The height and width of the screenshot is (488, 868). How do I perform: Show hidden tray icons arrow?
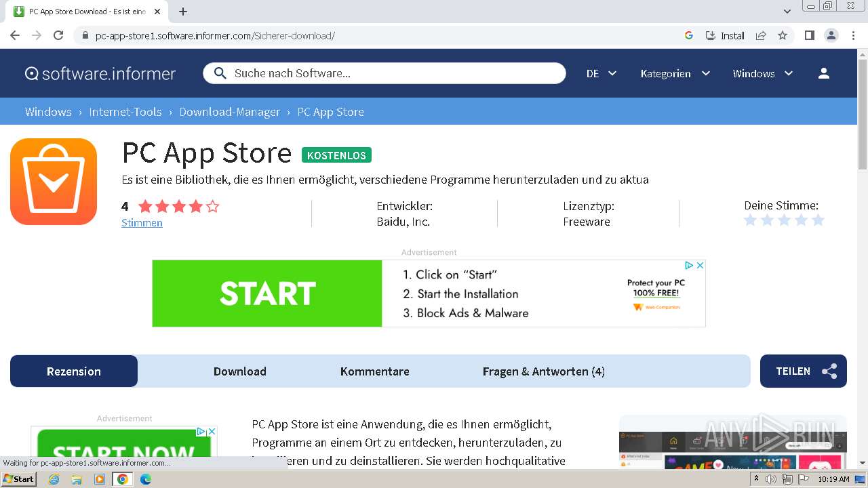(756, 479)
